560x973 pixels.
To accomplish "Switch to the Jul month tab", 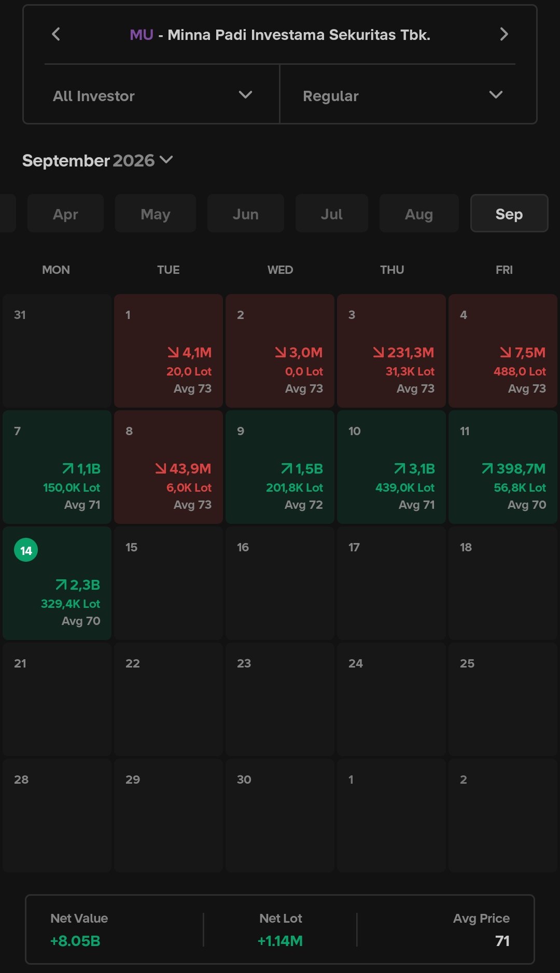I will pyautogui.click(x=332, y=214).
